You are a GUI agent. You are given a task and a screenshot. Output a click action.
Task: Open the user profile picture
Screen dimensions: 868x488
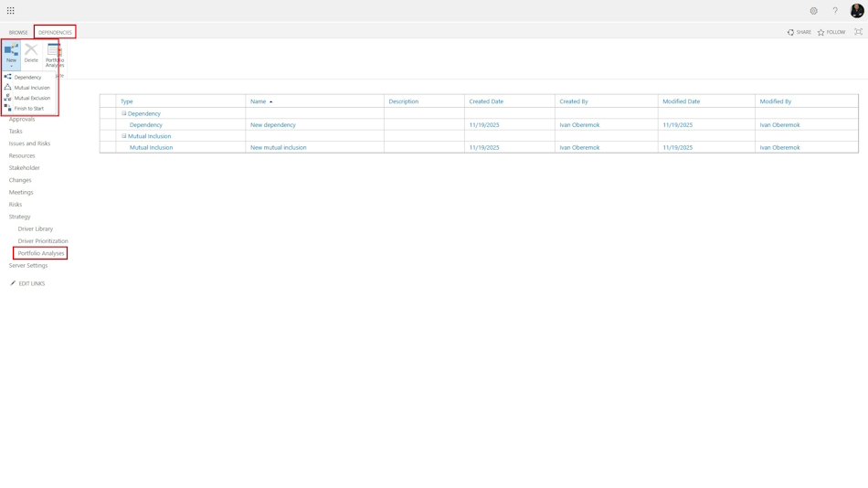coord(857,11)
